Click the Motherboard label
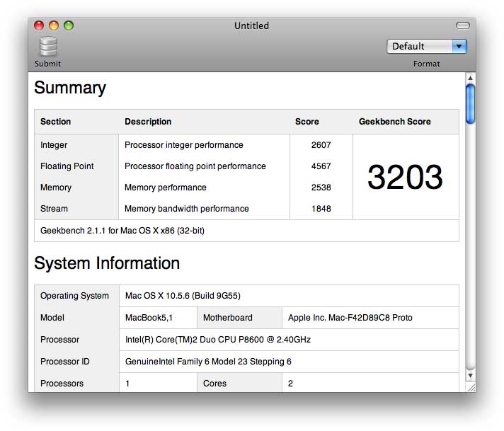This screenshot has width=504, height=431. (227, 318)
